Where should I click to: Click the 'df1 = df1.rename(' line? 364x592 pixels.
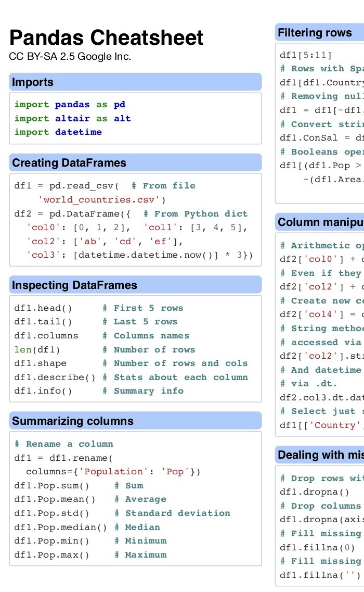(63, 458)
